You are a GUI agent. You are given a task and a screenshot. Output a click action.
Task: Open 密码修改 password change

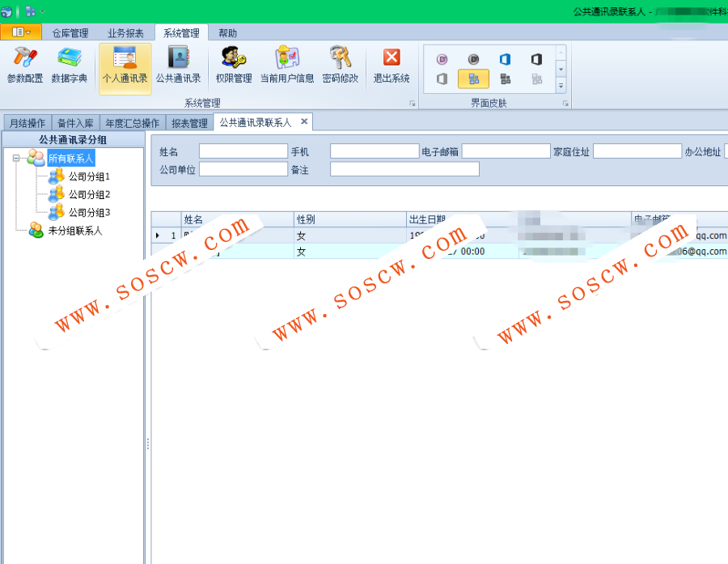(341, 66)
